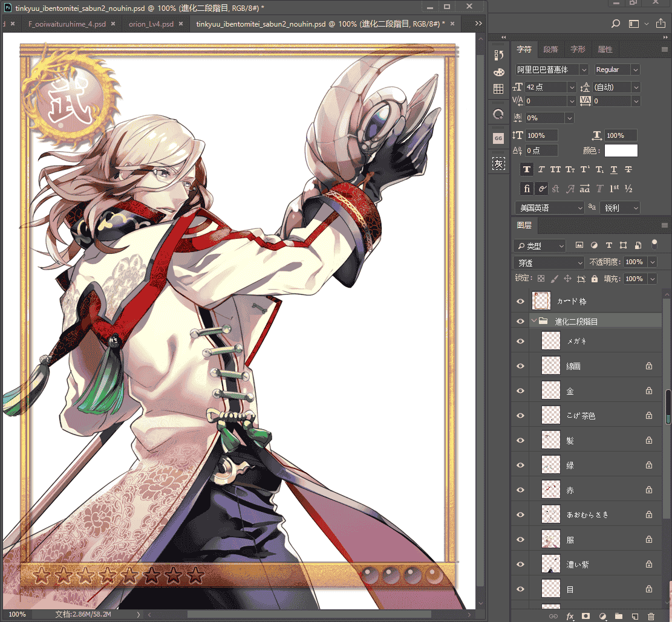The width and height of the screenshot is (672, 622).
Task: Hide the 髪 layer visibility
Action: point(520,441)
